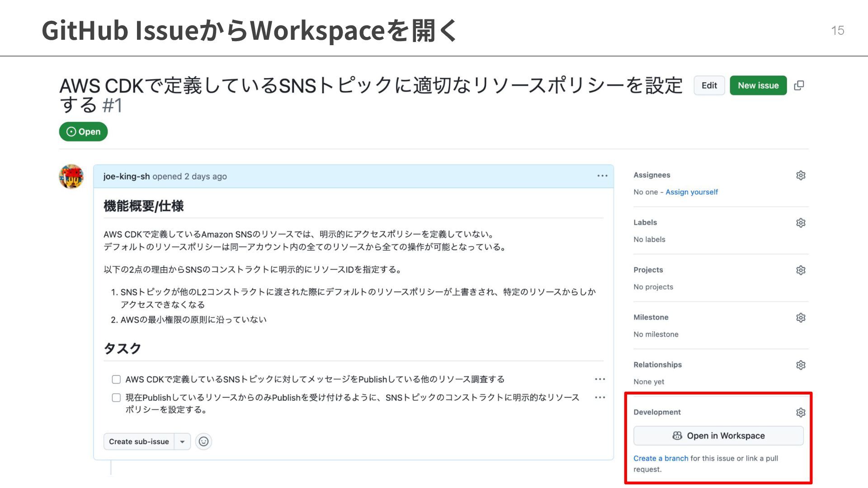The image size is (868, 488).
Task: Open the Development gear settings
Action: 801,413
